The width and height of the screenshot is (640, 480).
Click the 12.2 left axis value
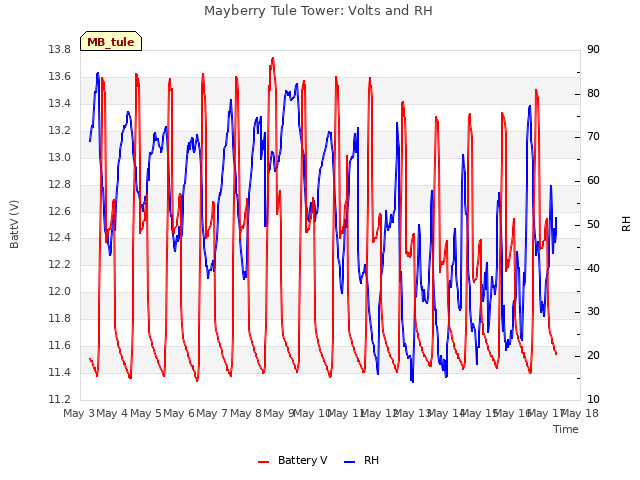(60, 264)
